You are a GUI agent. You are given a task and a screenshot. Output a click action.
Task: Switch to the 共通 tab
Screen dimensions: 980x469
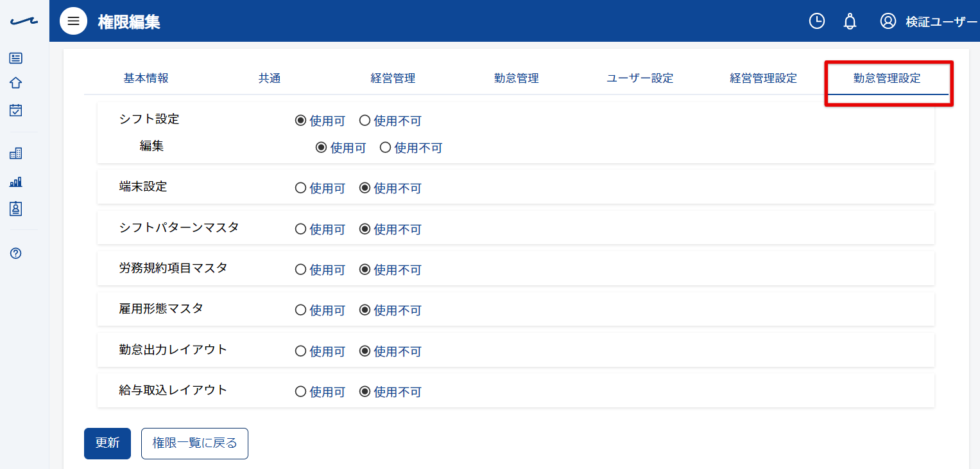(x=270, y=78)
